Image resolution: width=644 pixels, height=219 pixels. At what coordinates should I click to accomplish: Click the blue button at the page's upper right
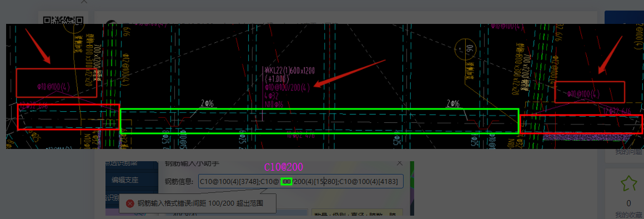(624, 17)
